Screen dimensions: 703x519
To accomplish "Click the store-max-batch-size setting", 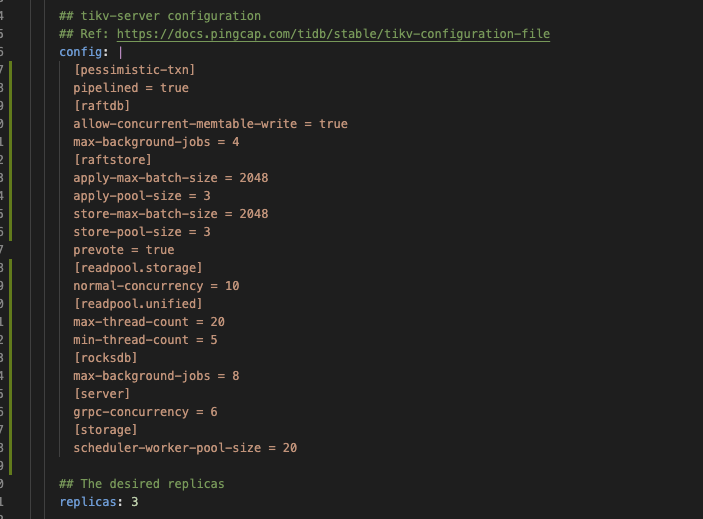I will click(170, 214).
